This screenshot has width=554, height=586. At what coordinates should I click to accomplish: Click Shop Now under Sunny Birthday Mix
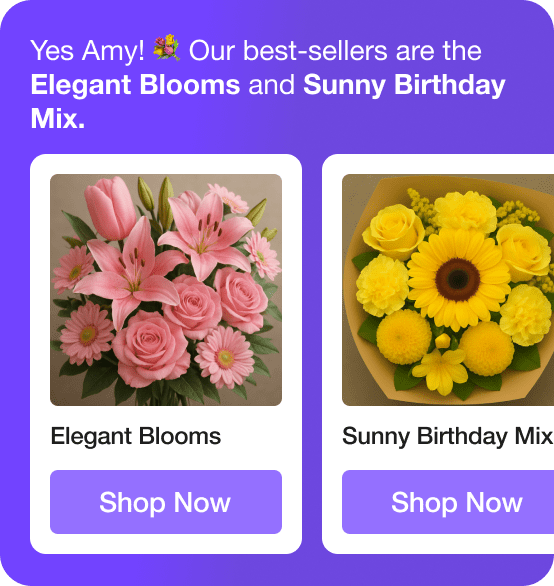tap(448, 502)
